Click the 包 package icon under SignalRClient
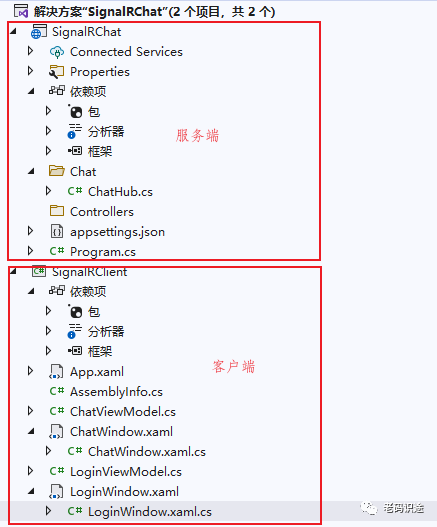Screen dimensions: 437x527 coord(75,311)
